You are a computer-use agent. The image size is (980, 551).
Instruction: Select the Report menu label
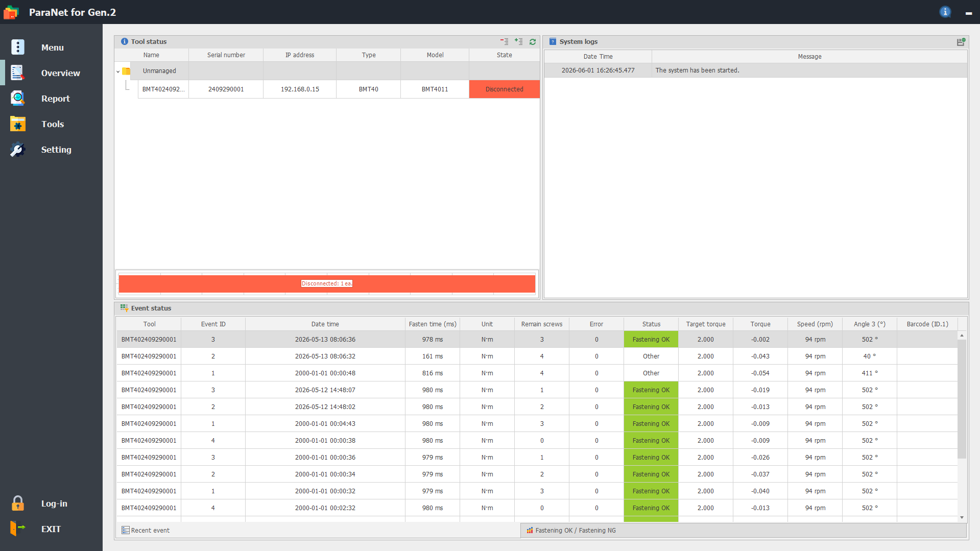(x=56, y=99)
